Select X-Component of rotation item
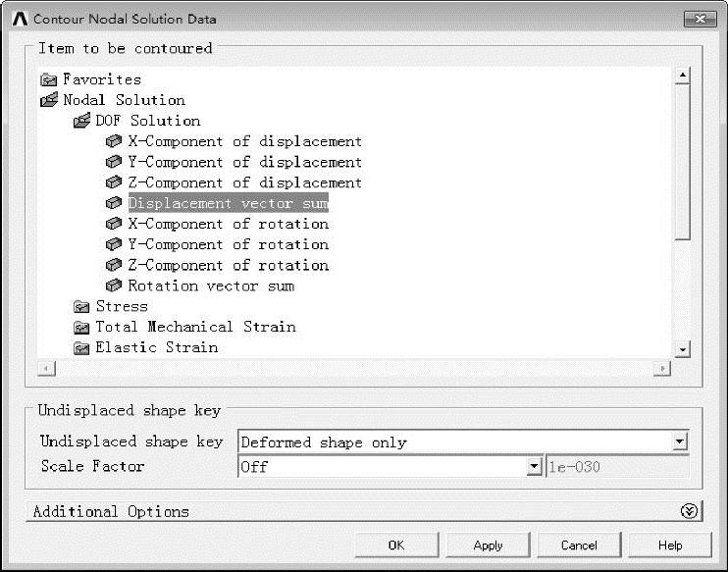Image resolution: width=728 pixels, height=572 pixels. click(229, 224)
